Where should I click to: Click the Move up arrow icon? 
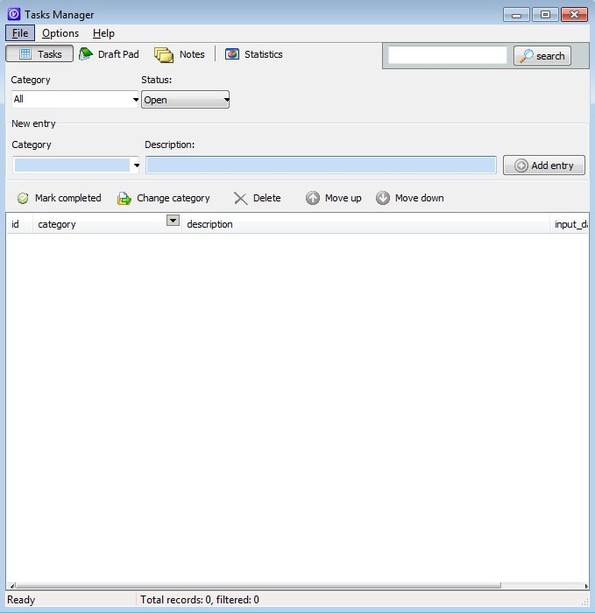312,198
